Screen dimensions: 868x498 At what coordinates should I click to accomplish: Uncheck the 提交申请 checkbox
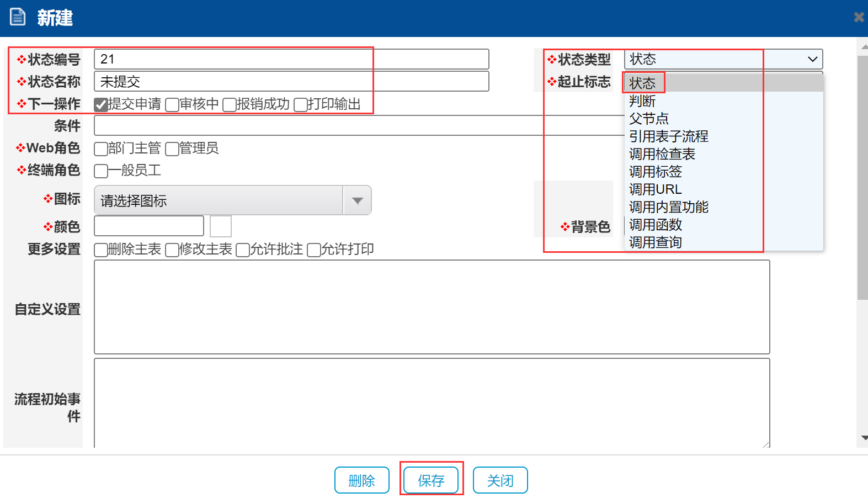click(100, 104)
